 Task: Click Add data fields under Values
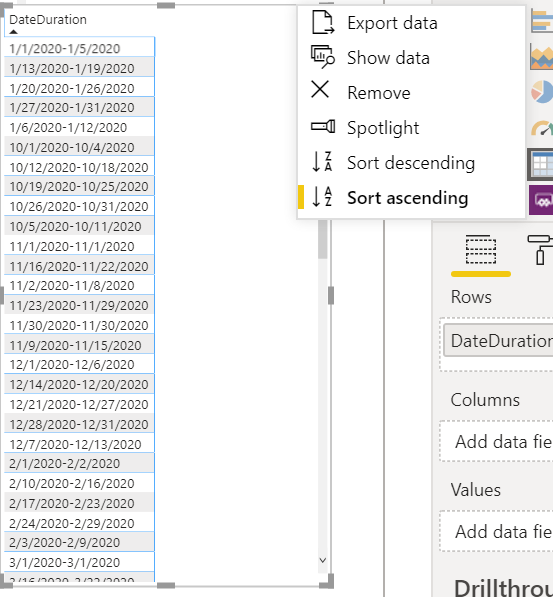(x=496, y=532)
